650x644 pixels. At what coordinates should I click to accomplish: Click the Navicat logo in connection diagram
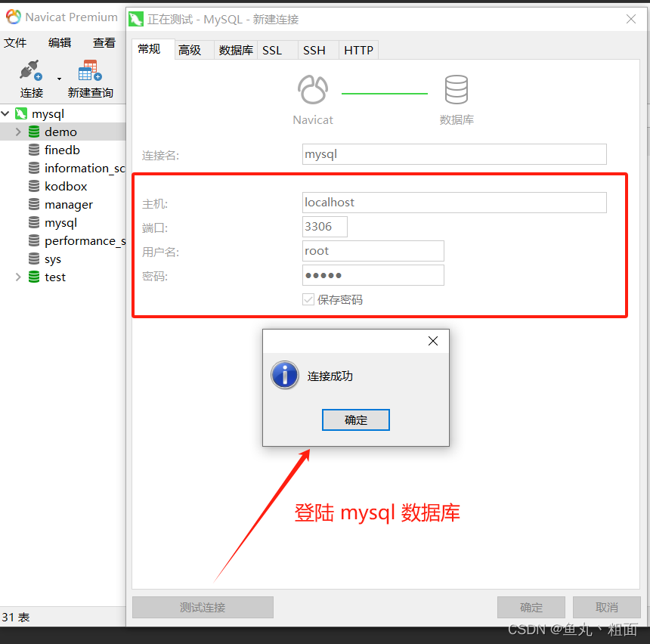[x=313, y=90]
